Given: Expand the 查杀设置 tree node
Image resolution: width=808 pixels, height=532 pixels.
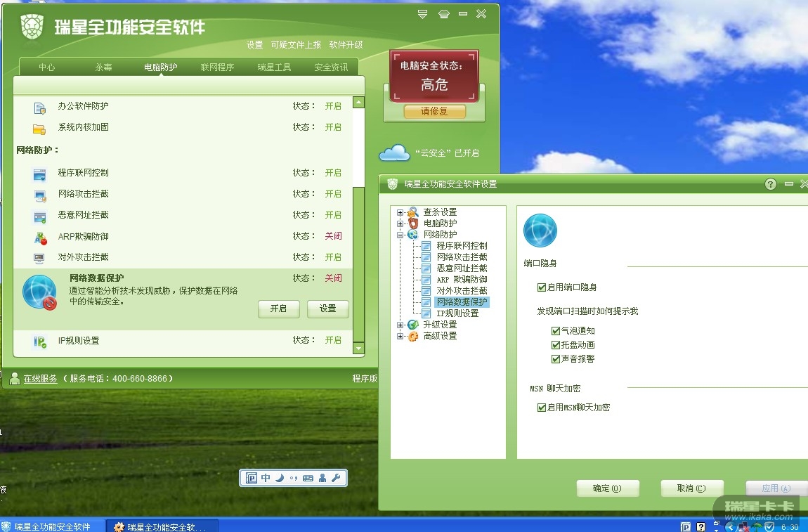Looking at the screenshot, I should [x=400, y=212].
